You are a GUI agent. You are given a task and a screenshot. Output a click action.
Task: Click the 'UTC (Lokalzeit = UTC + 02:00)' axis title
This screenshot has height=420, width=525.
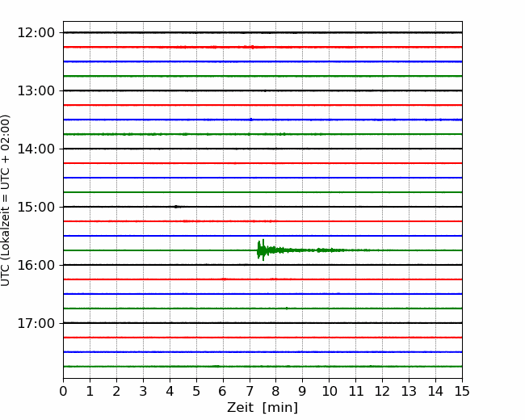coord(6,200)
